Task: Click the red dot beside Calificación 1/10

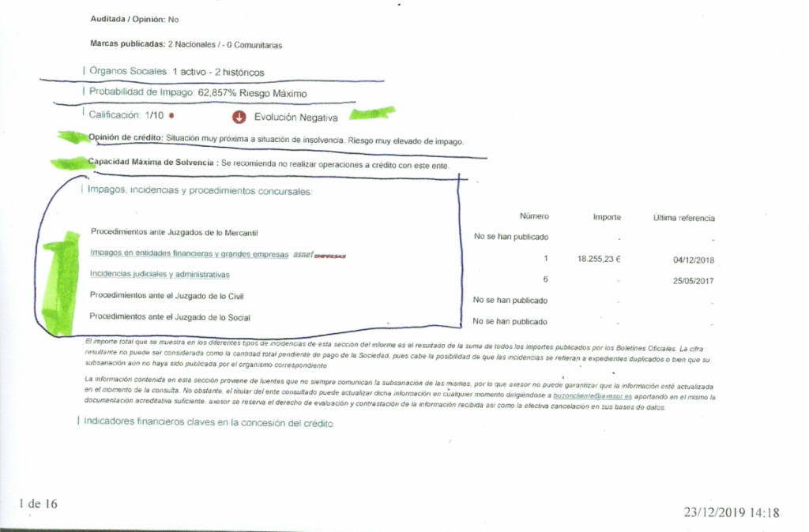Action: (171, 116)
